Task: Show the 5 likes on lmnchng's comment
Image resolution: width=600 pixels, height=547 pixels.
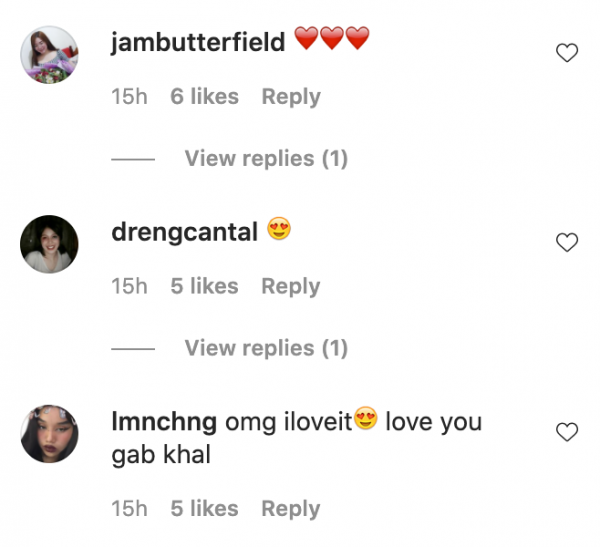Action: (x=205, y=508)
